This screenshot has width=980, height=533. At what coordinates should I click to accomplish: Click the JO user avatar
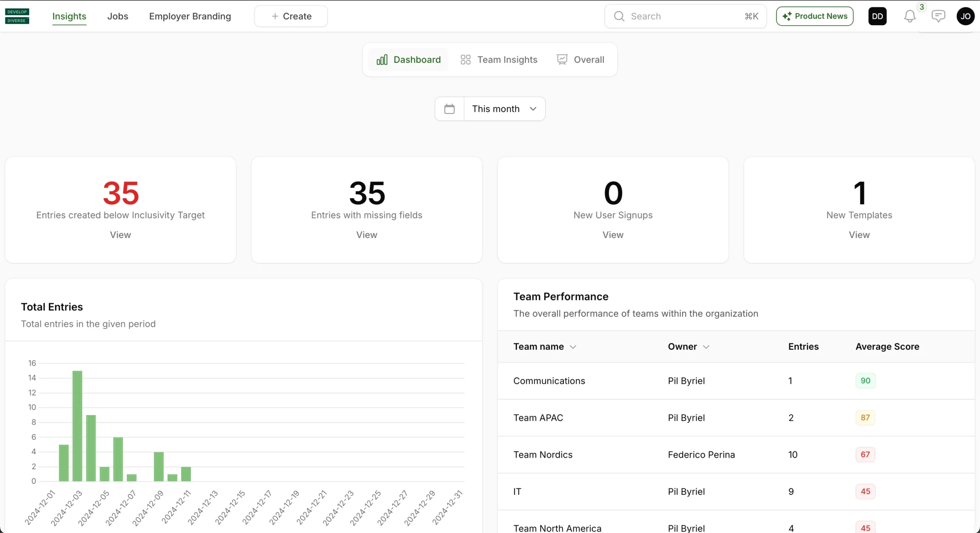point(965,16)
